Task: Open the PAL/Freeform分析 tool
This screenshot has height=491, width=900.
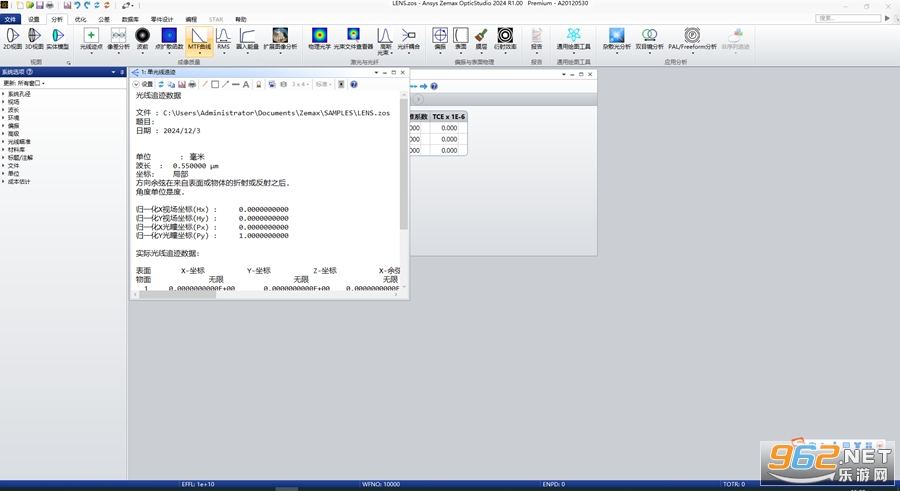Action: pos(692,40)
